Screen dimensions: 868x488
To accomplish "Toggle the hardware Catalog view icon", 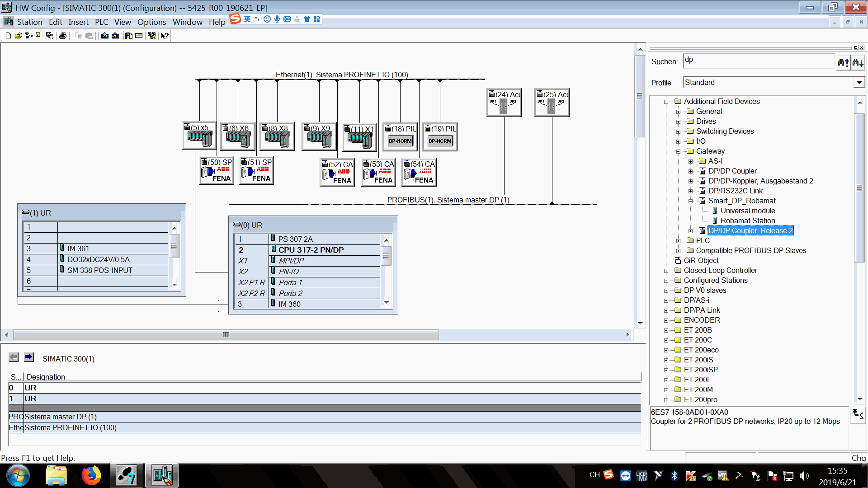I will (129, 36).
